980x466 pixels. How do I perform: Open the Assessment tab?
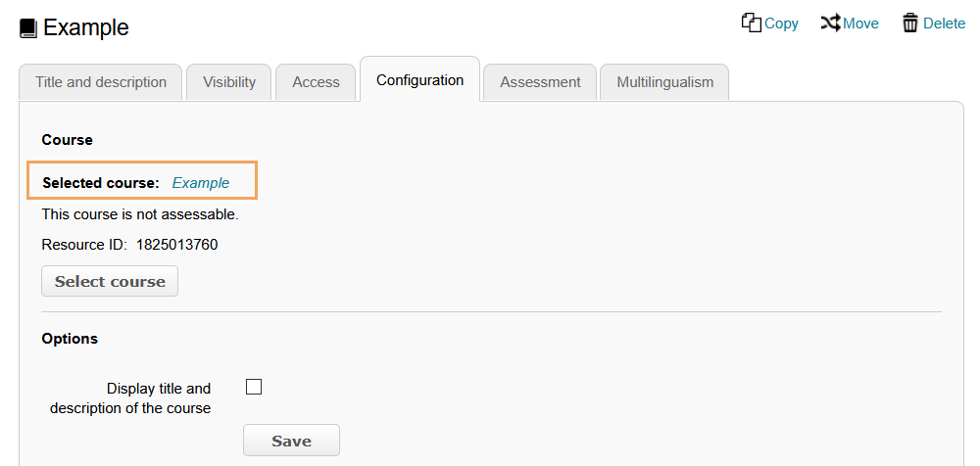point(540,82)
